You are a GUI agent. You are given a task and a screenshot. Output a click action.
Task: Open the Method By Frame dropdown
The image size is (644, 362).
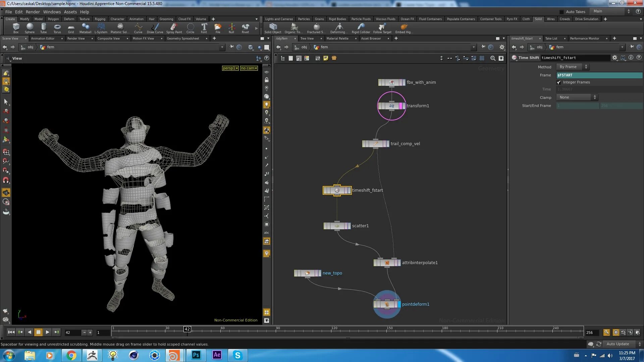point(572,67)
